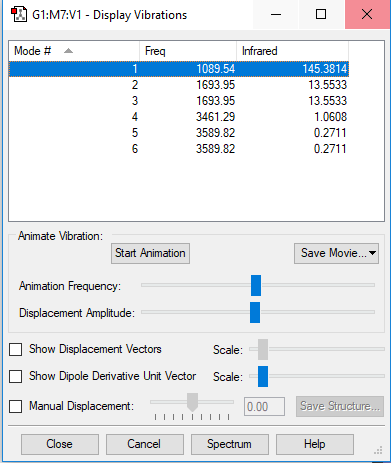Maximize the Display Vibrations window
The image size is (391, 463).
click(321, 14)
